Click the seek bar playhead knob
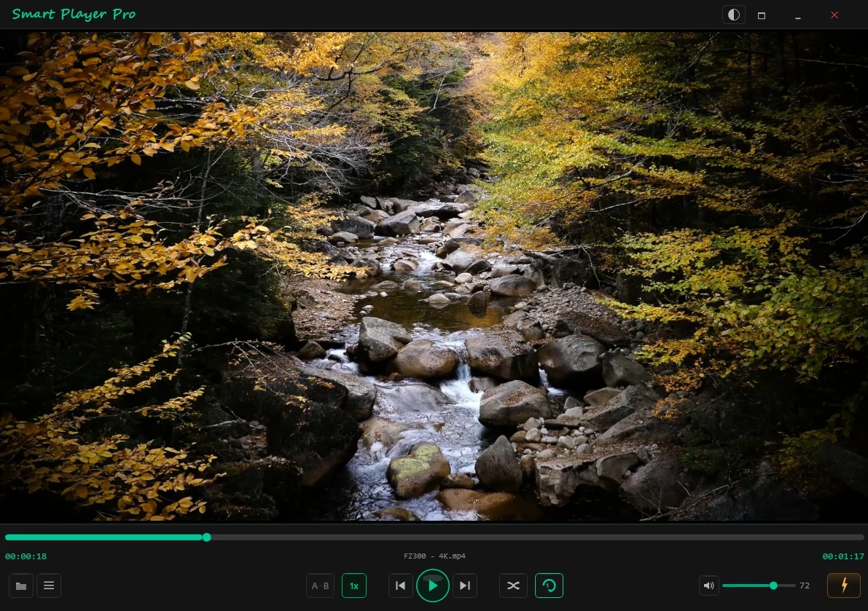Image resolution: width=868 pixels, height=611 pixels. point(206,537)
